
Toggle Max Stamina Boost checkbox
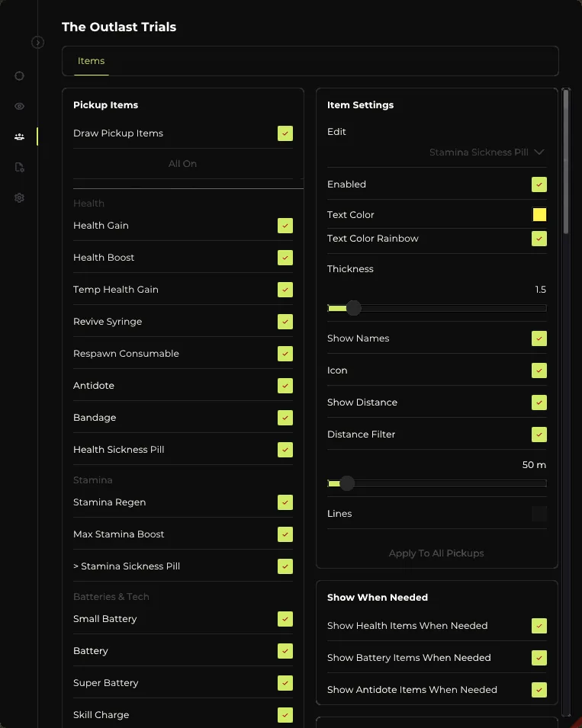pos(285,534)
